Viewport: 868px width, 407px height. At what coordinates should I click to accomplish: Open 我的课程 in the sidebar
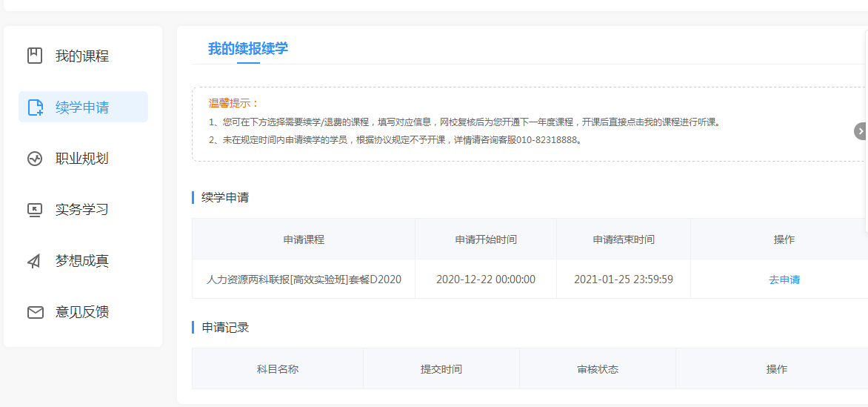(x=83, y=56)
